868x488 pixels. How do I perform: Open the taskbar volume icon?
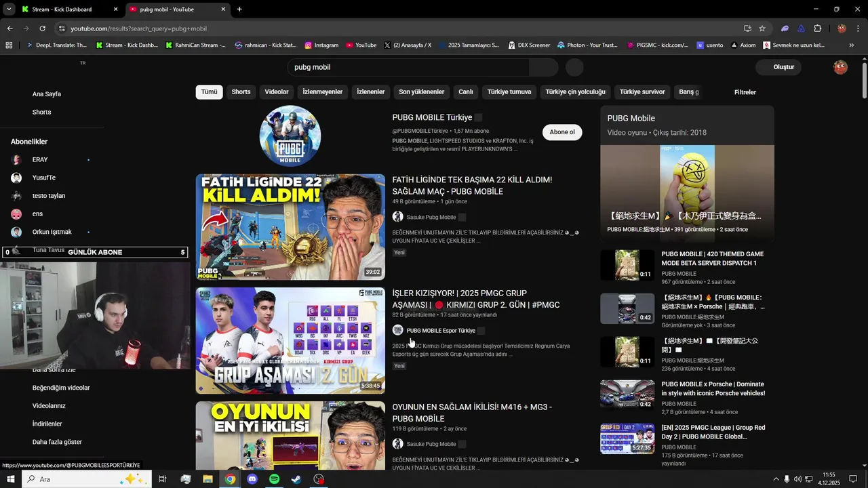click(797, 479)
